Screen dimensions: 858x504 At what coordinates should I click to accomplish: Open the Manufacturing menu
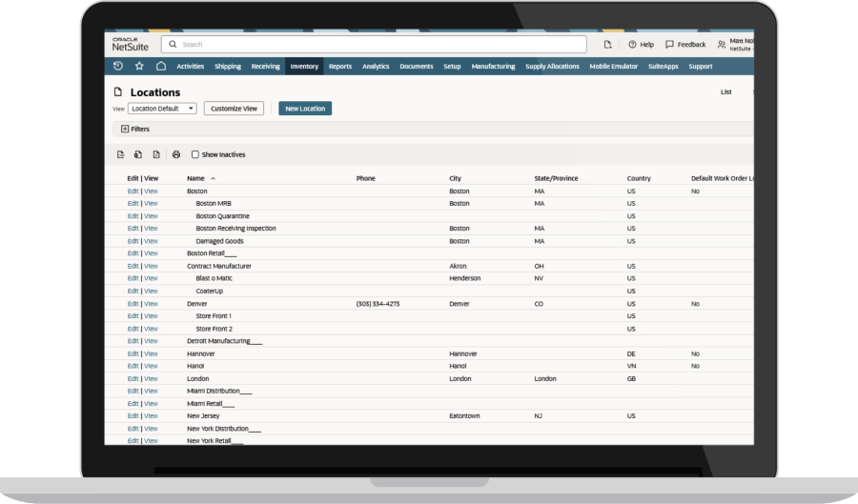tap(493, 67)
